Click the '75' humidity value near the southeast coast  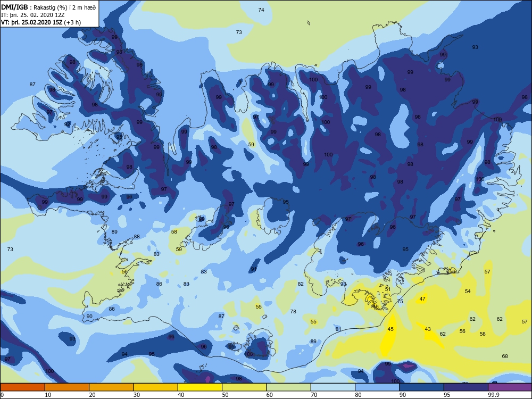click(x=400, y=301)
